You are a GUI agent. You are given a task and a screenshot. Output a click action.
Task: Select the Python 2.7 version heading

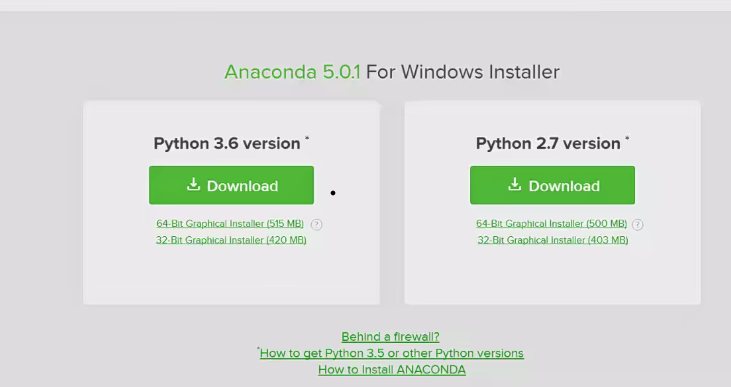pyautogui.click(x=548, y=144)
